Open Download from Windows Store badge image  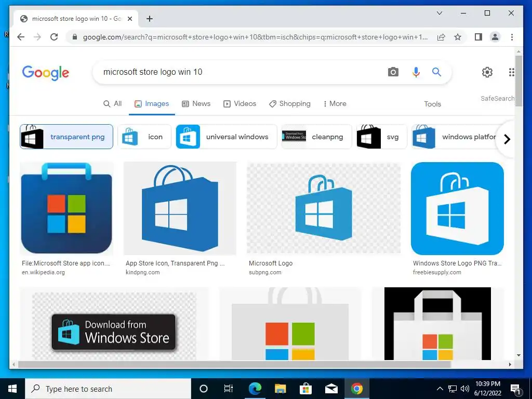click(114, 324)
